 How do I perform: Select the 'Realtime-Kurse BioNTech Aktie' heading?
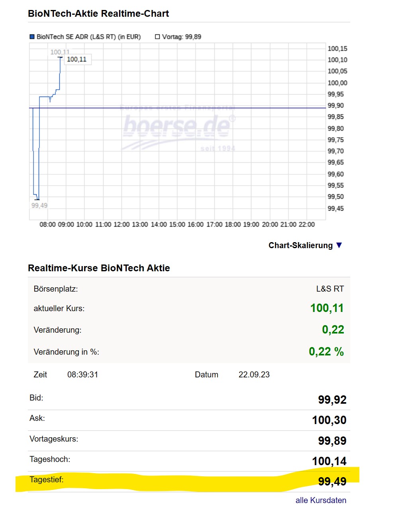(x=99, y=268)
